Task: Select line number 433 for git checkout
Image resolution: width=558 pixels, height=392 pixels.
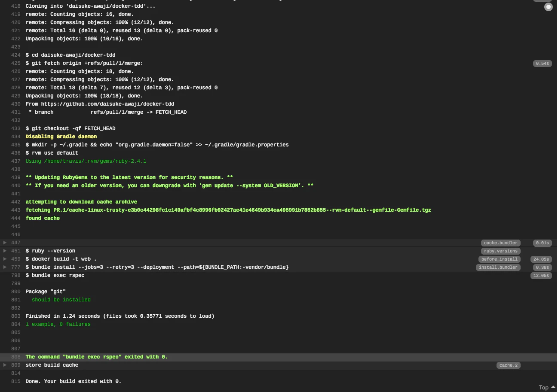Action: click(16, 128)
